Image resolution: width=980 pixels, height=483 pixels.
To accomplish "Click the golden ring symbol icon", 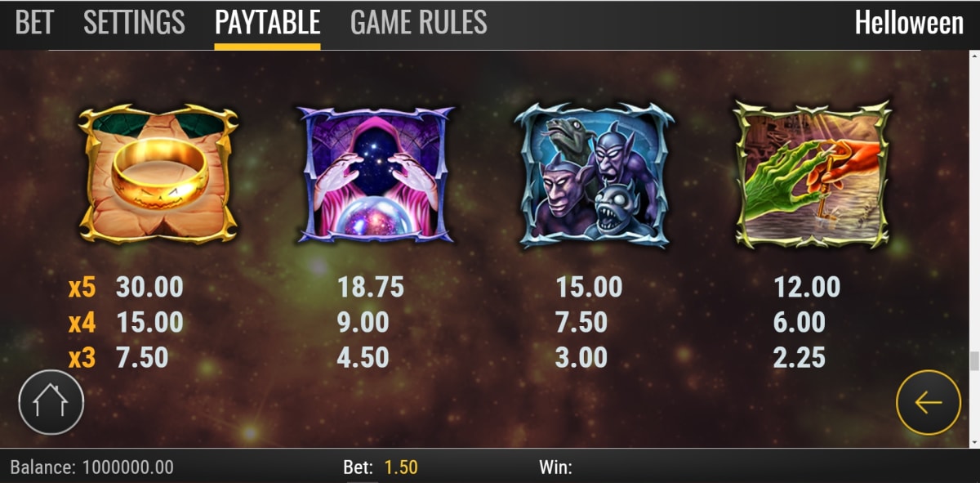I will 158,173.
